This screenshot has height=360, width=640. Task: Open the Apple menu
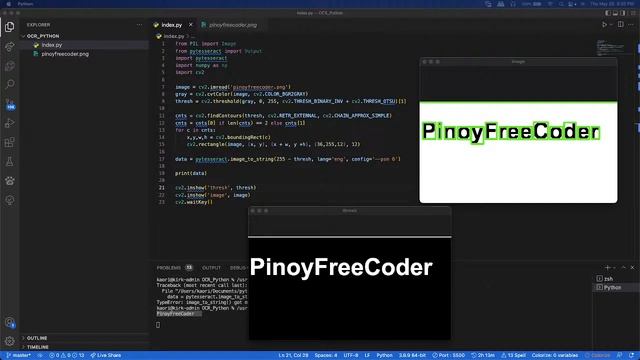point(9,4)
